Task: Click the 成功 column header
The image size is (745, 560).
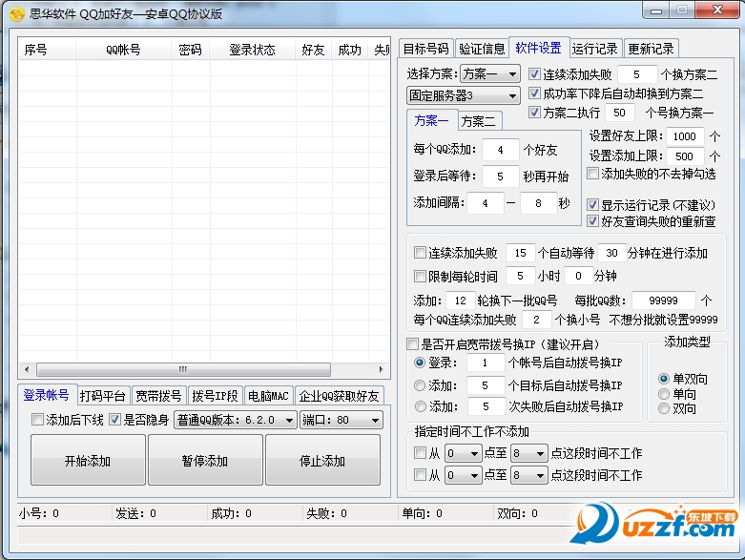Action: (350, 50)
